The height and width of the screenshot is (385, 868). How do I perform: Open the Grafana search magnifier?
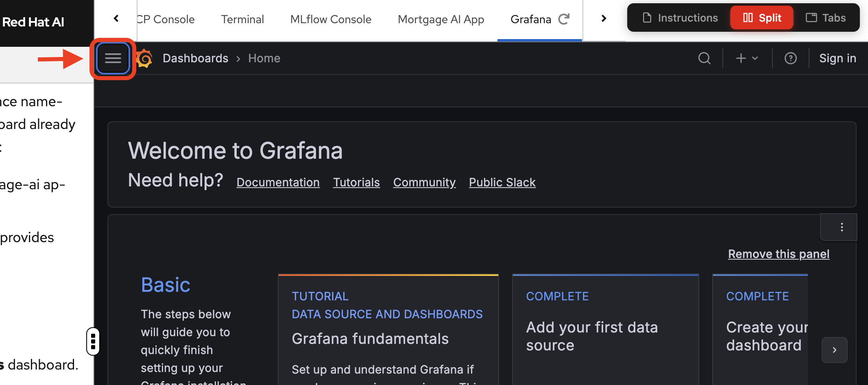point(704,58)
